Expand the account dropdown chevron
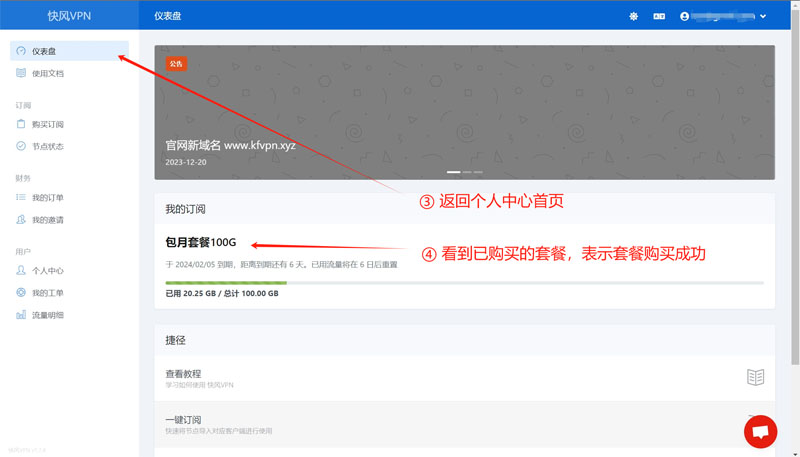Image resolution: width=800 pixels, height=457 pixels. tap(763, 16)
